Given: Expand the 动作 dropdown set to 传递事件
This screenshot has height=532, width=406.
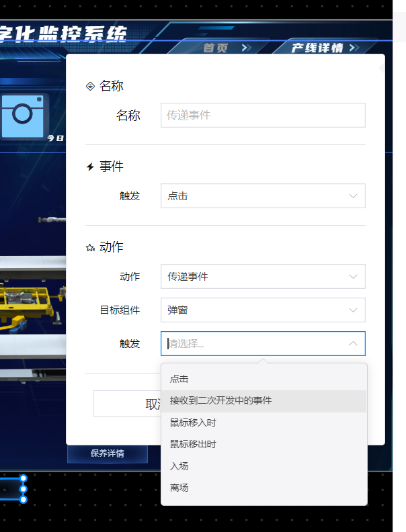Looking at the screenshot, I should pos(263,276).
